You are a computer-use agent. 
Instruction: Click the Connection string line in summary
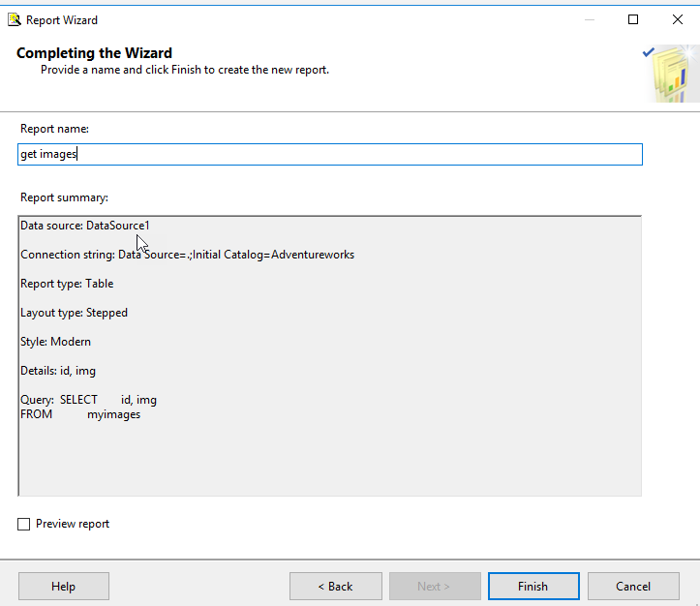[187, 255]
